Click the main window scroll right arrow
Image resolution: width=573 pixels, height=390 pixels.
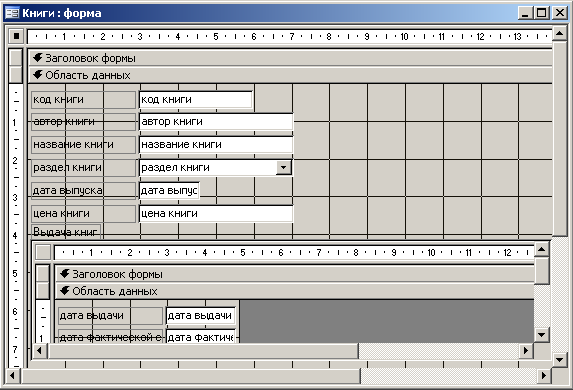[544, 375]
